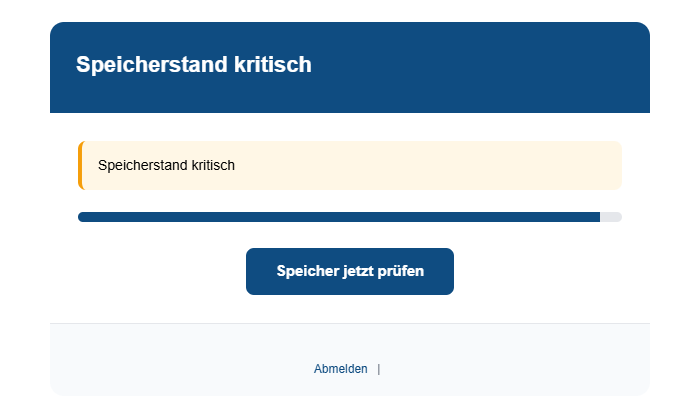Screen dimensions: 700x414
Task: Click the unfilled gray end of the storage bar
Action: click(x=611, y=217)
